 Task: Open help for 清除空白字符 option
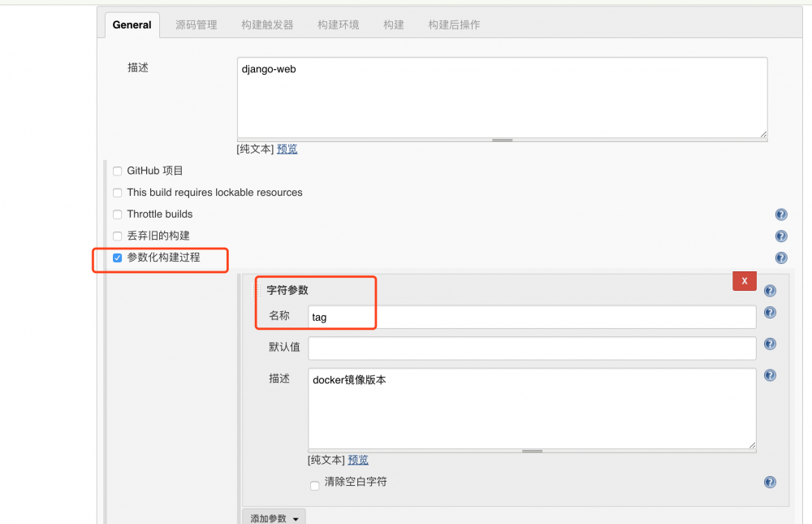(x=770, y=482)
